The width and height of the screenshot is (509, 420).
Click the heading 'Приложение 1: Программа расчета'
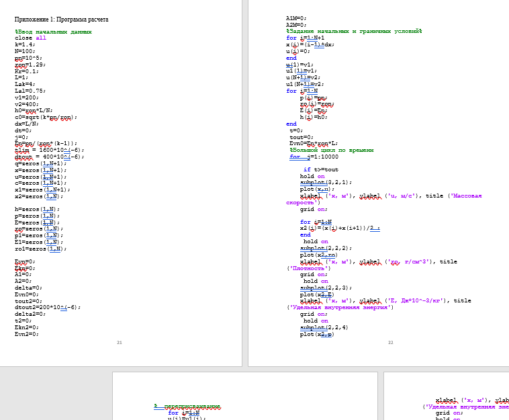pos(61,19)
